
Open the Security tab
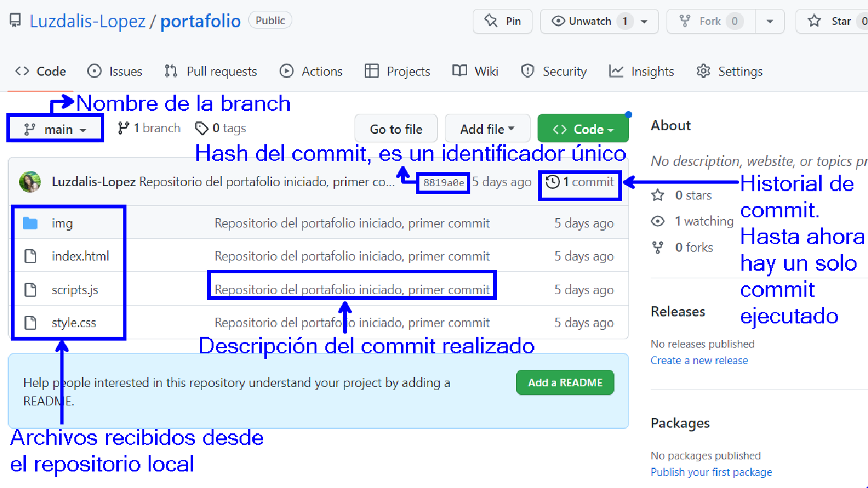553,71
